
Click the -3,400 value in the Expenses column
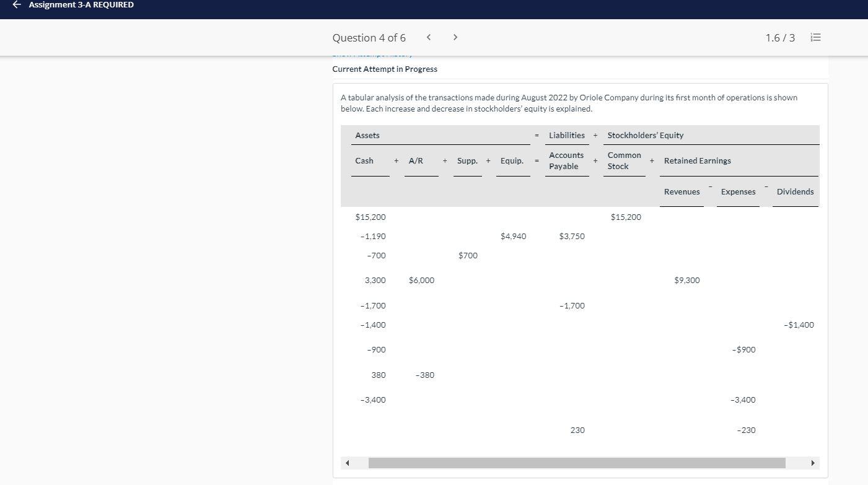point(743,400)
